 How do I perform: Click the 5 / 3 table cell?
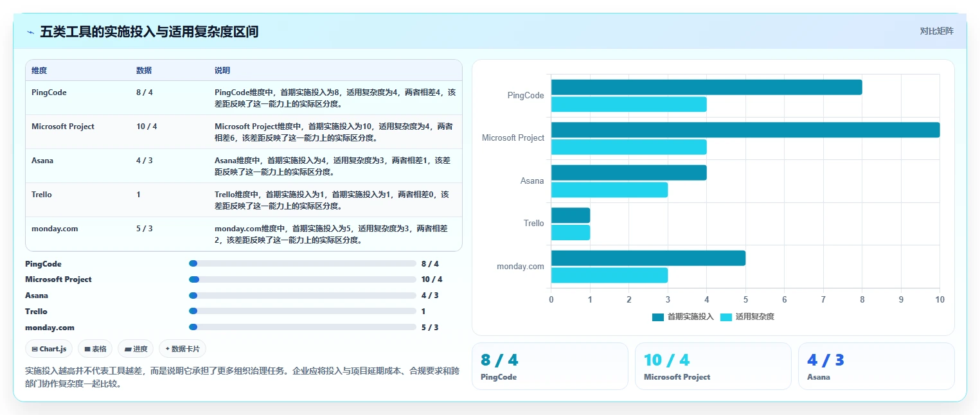[x=145, y=229]
